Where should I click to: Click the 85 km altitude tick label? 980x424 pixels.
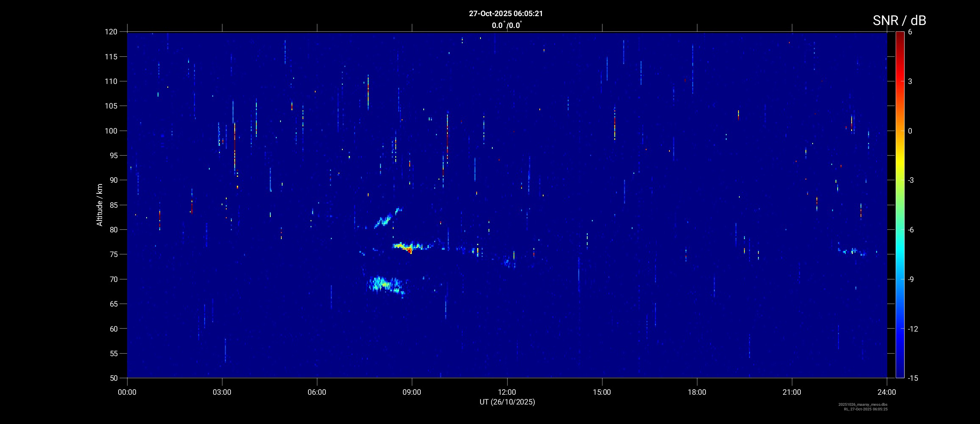click(x=113, y=205)
